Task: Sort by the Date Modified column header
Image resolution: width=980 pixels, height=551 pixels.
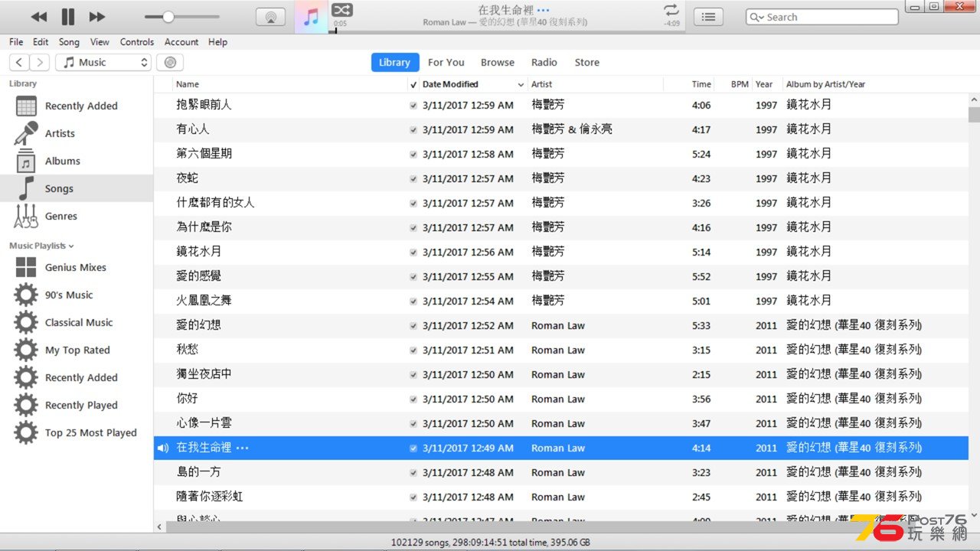Action: click(x=473, y=84)
